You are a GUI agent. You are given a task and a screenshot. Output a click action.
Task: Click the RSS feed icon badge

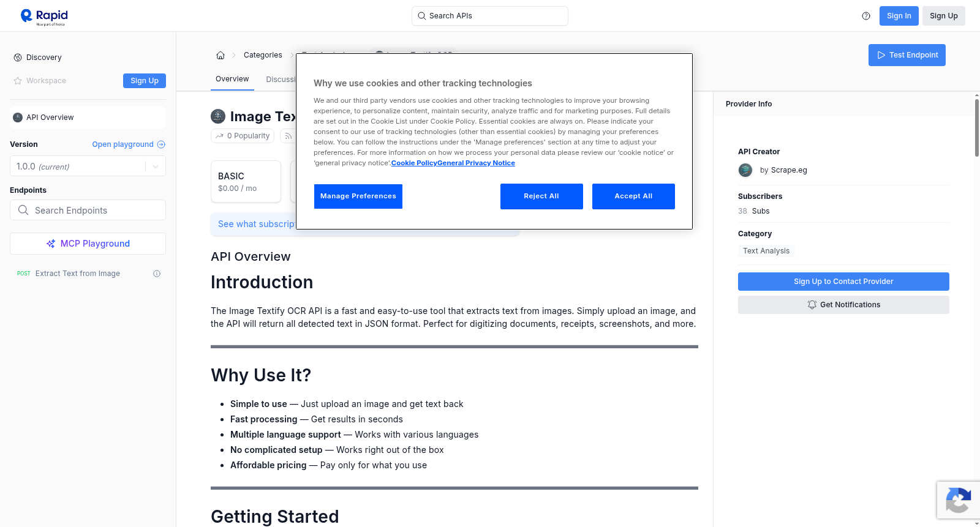tap(288, 136)
